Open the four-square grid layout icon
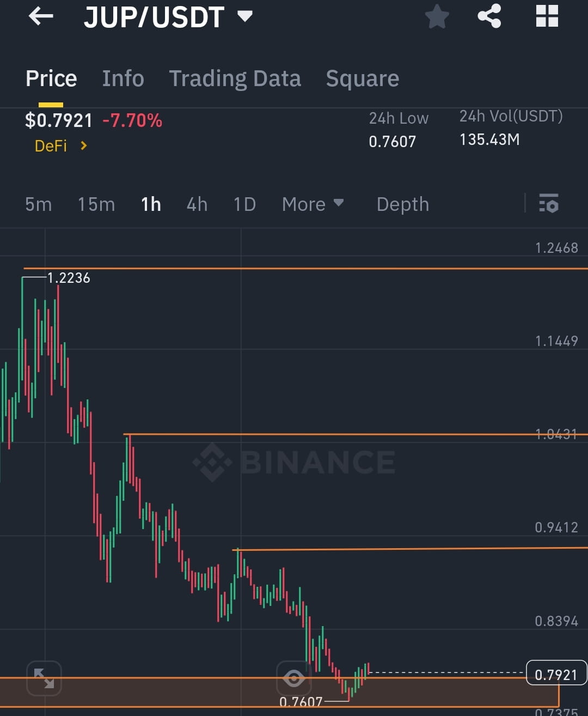588x716 pixels. (x=547, y=16)
